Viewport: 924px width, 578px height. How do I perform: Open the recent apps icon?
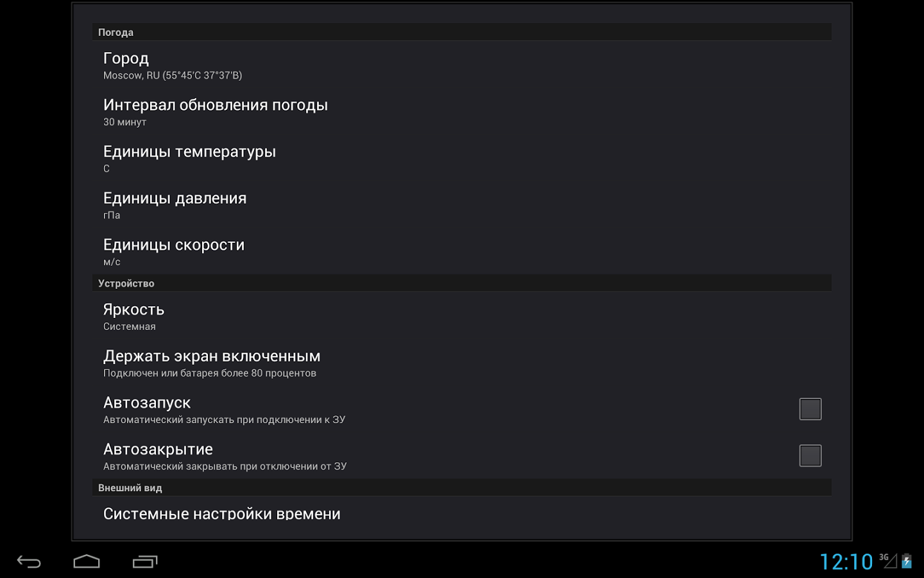pyautogui.click(x=145, y=562)
